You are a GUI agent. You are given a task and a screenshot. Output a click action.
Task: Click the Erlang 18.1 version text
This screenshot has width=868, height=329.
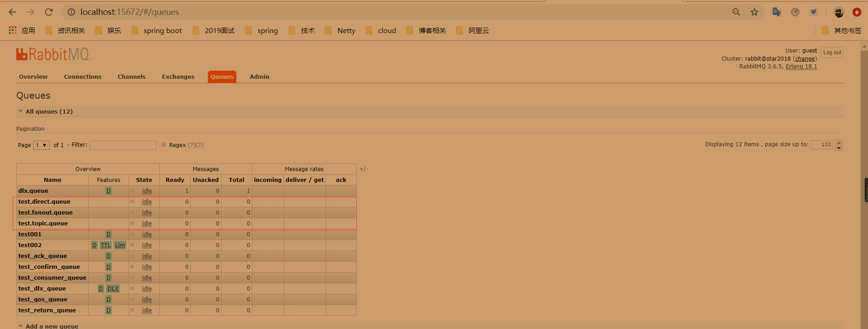(801, 67)
